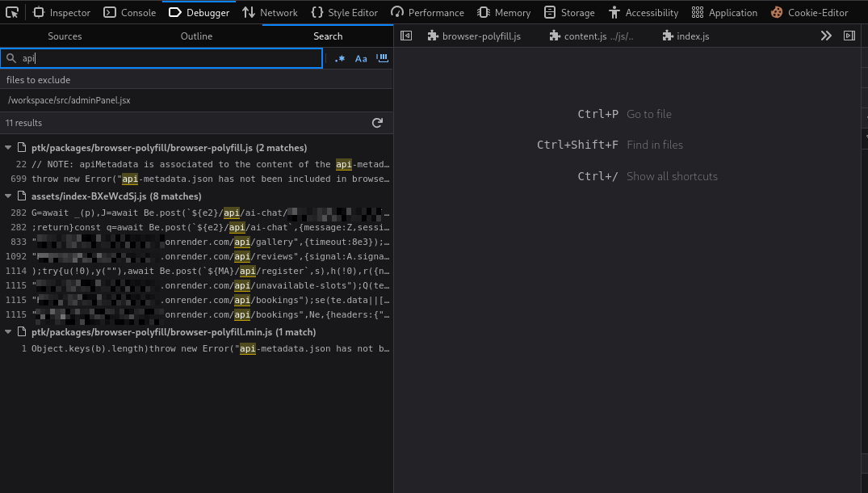Viewport: 868px width, 493px height.
Task: Select the Search pane tab
Action: click(x=328, y=36)
